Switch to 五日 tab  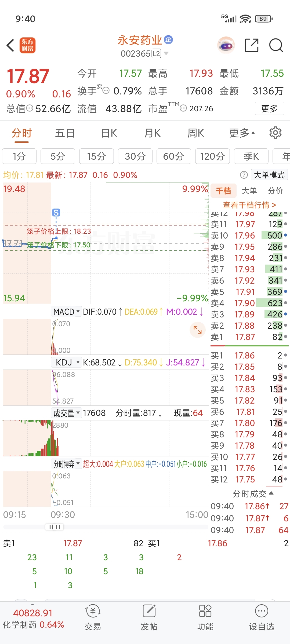coord(65,133)
